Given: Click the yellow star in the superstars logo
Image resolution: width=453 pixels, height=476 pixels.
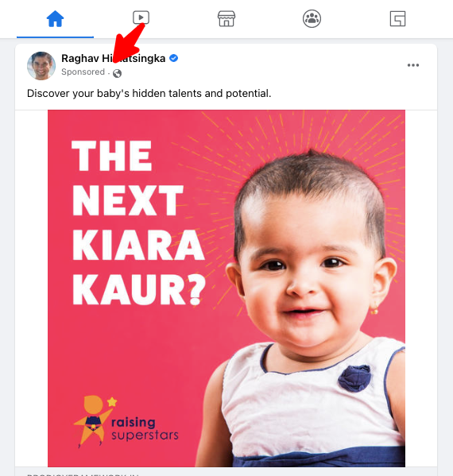Looking at the screenshot, I should (x=112, y=401).
